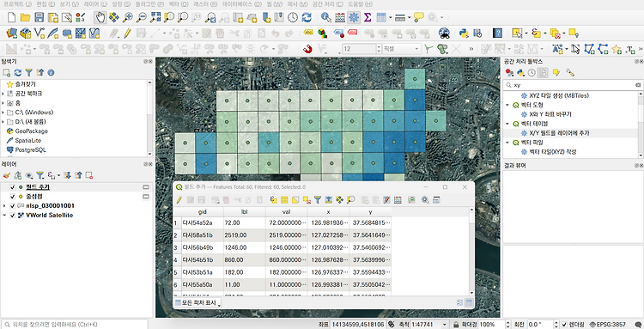Viewport: 644px width, 329px height.
Task: Click the Statistical Summary sigma icon
Action: [368, 17]
